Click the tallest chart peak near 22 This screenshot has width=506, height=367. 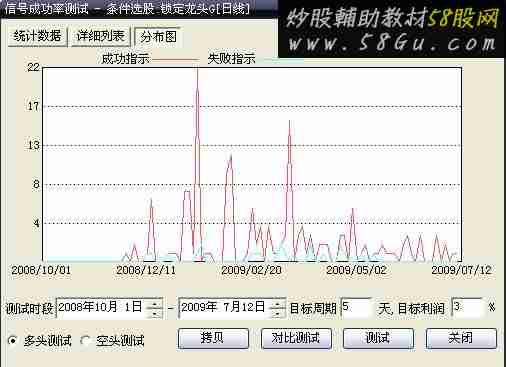pos(198,71)
